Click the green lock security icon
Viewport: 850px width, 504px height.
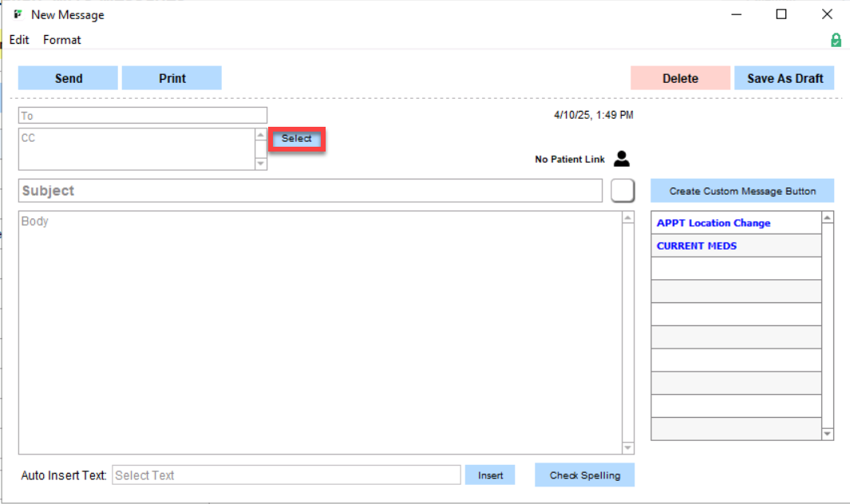[836, 40]
